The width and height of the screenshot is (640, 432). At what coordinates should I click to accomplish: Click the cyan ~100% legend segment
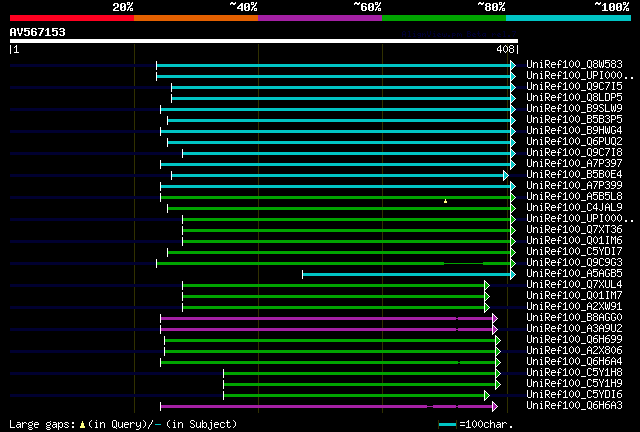(x=569, y=18)
